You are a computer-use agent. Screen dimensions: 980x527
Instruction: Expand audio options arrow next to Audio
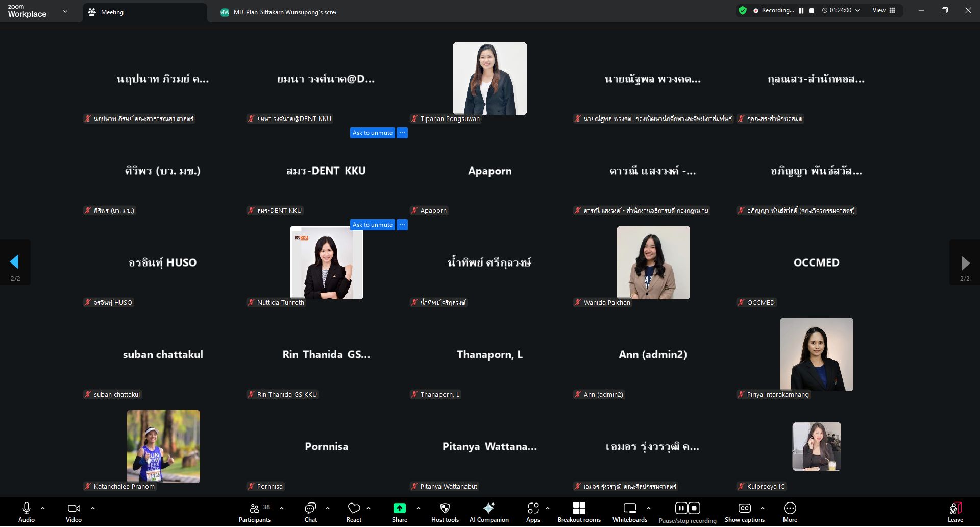43,508
